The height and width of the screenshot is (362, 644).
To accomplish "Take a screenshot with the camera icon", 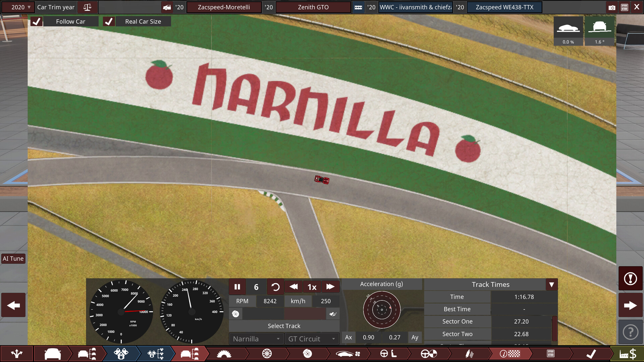I will coord(612,7).
